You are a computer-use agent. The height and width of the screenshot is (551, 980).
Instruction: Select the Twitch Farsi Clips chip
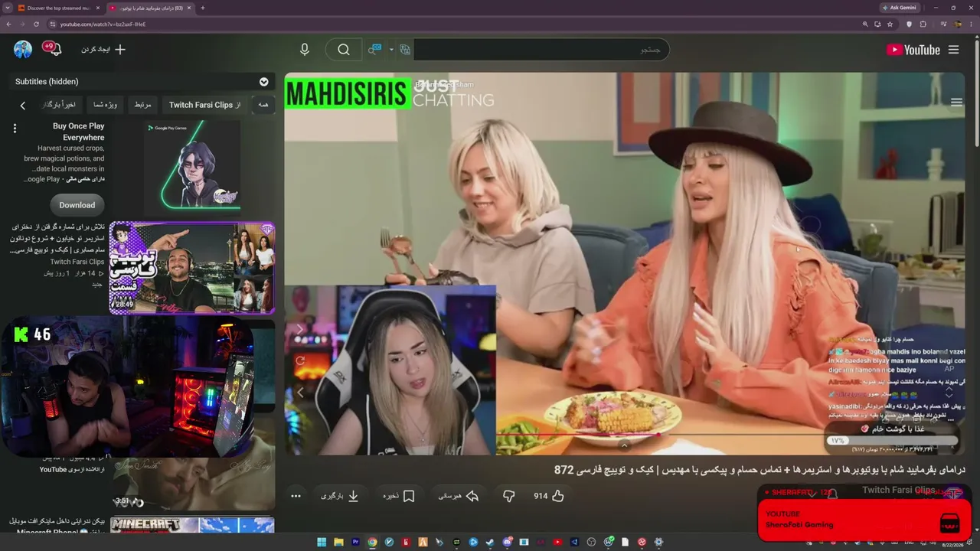[x=204, y=105]
